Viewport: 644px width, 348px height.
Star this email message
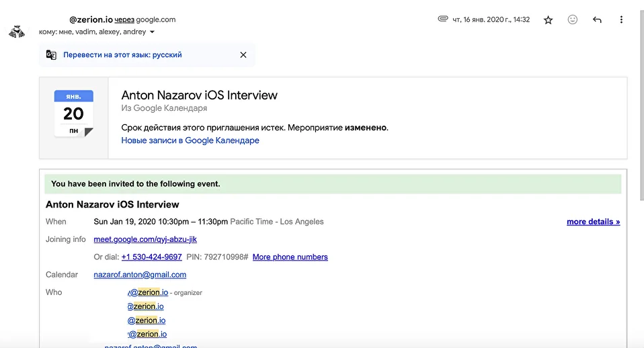pyautogui.click(x=548, y=19)
